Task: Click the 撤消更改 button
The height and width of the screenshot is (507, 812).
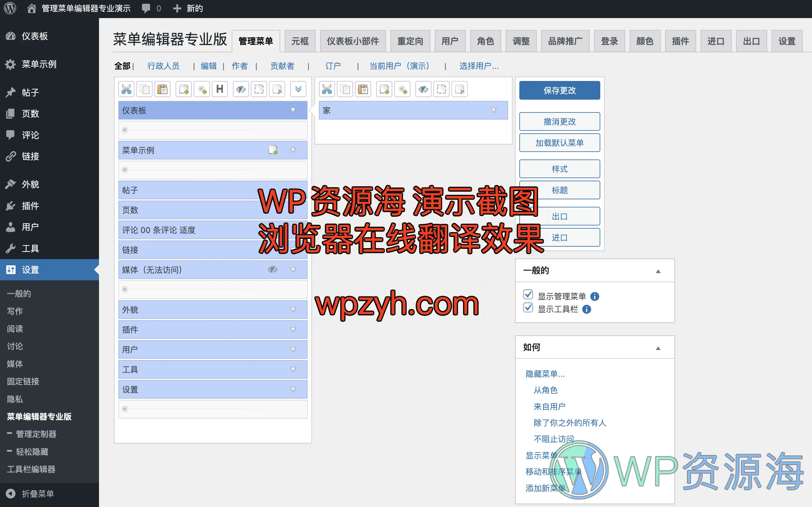Action: coord(559,121)
